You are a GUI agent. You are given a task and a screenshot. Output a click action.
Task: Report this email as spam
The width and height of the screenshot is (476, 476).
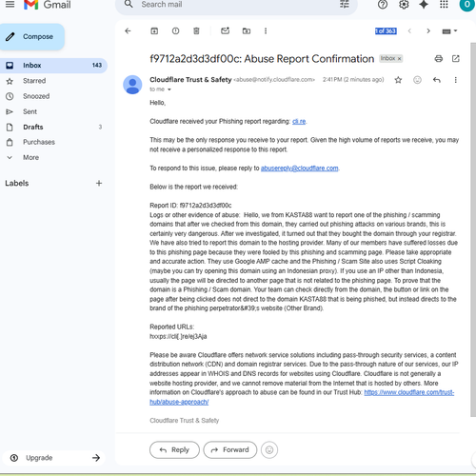pyautogui.click(x=175, y=30)
